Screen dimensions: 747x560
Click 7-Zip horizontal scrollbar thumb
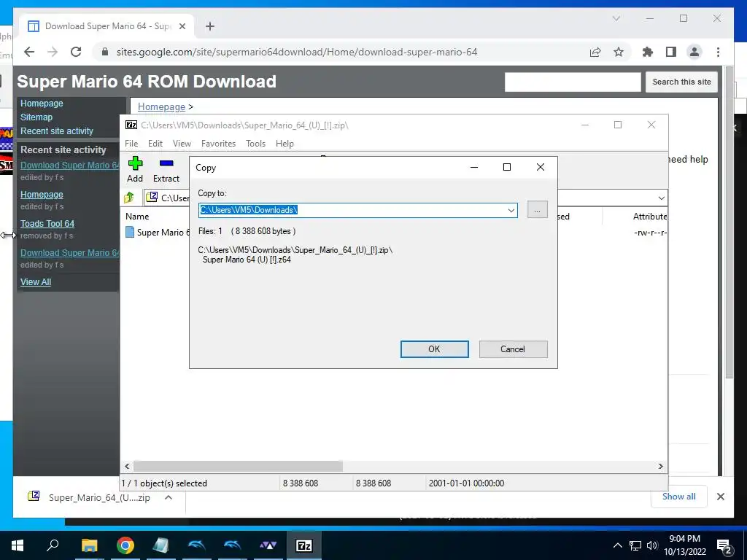coord(238,466)
